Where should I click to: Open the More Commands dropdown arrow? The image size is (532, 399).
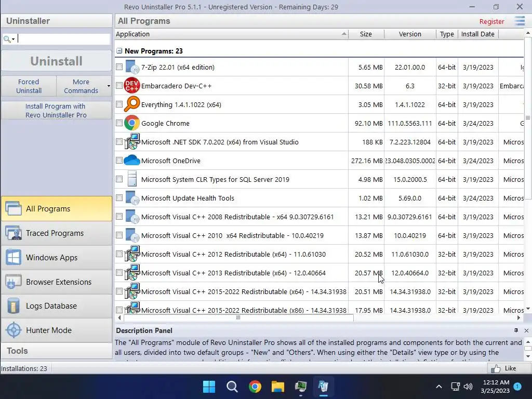[x=109, y=86]
